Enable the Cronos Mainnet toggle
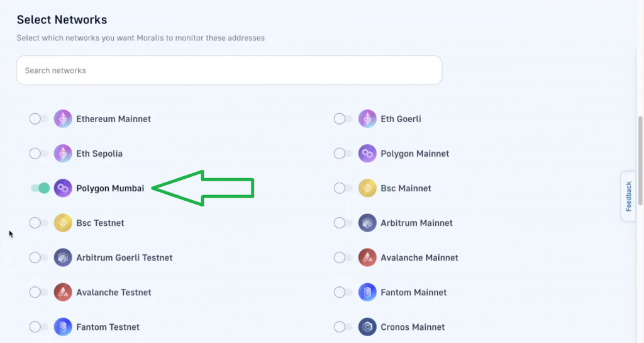Screen dimensions: 644x343 (x=343, y=327)
